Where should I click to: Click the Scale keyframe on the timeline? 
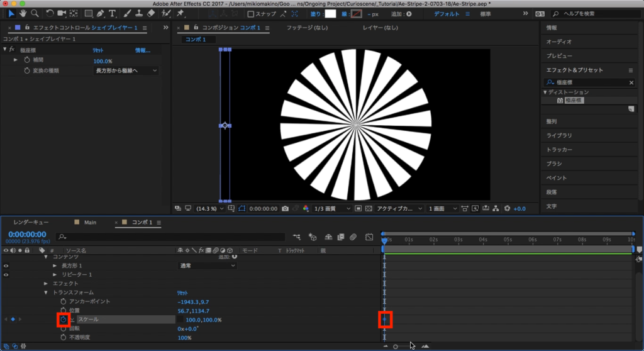coord(384,320)
